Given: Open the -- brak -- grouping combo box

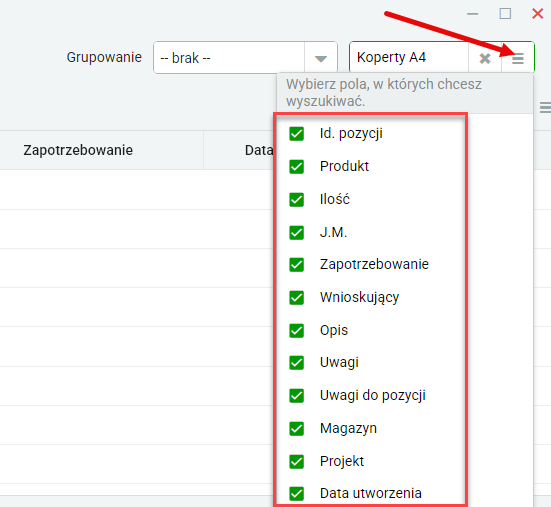Looking at the screenshot, I should [245, 58].
